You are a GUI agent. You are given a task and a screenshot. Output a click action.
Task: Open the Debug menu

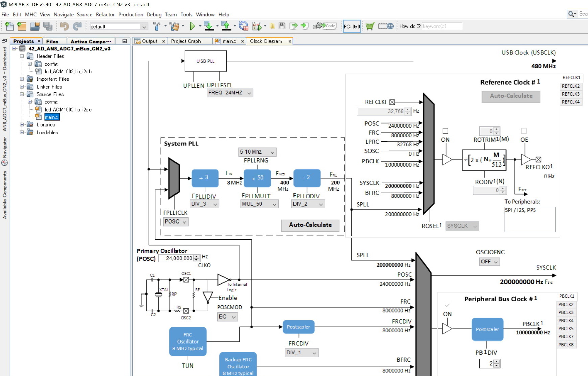click(154, 14)
